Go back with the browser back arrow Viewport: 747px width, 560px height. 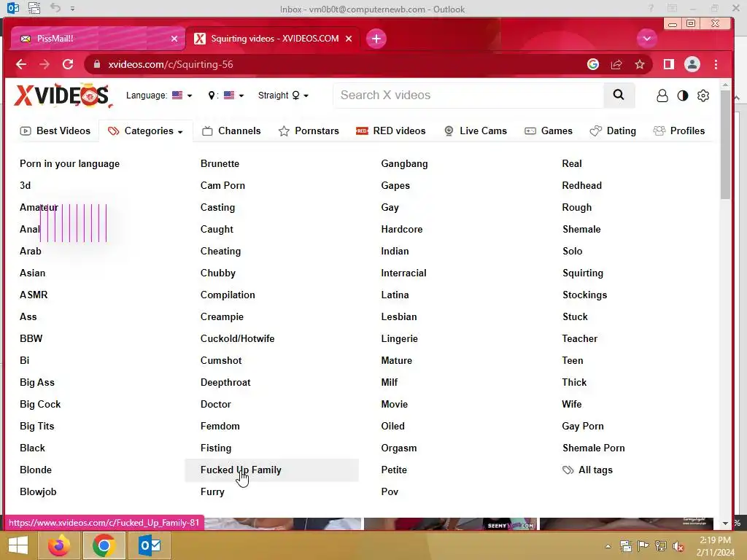click(x=21, y=64)
